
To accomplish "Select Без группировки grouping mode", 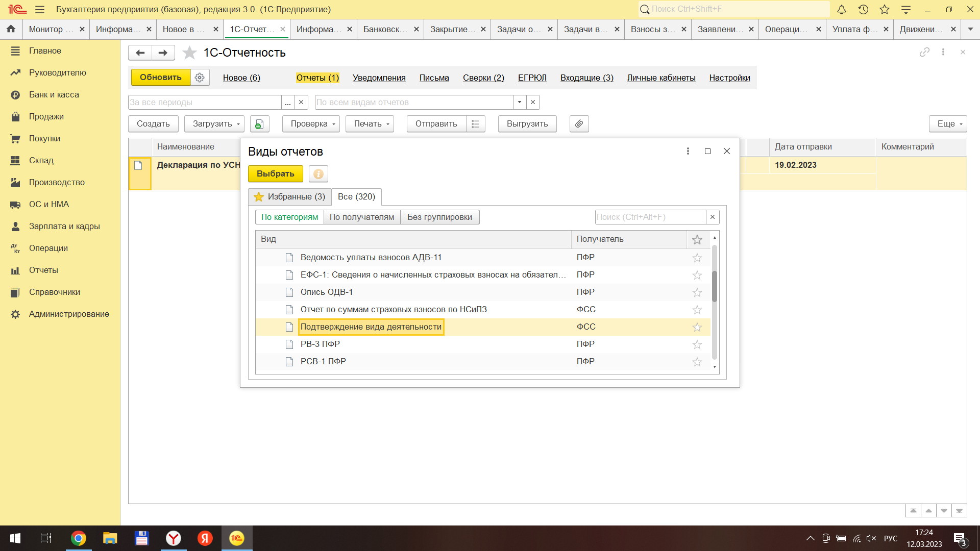I will tap(439, 217).
